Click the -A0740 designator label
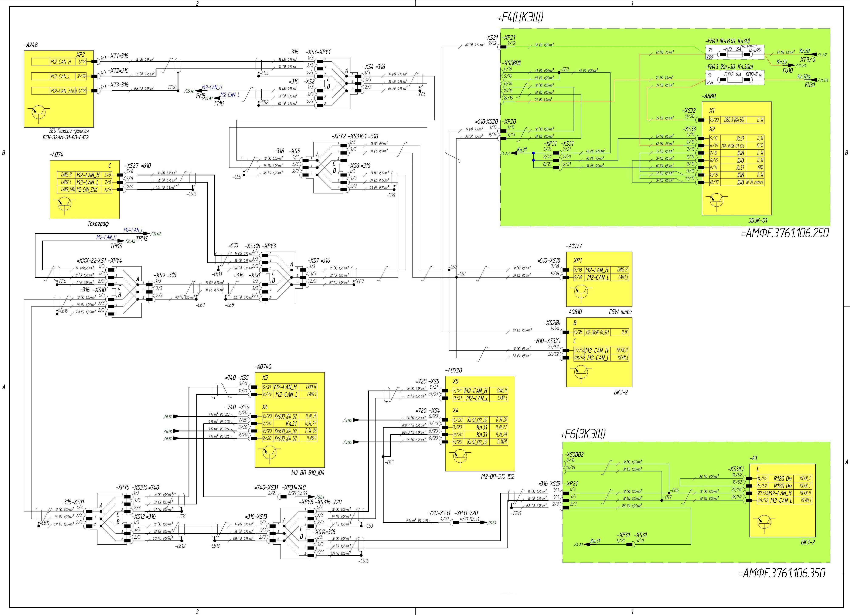The height and width of the screenshot is (616, 850). [263, 367]
